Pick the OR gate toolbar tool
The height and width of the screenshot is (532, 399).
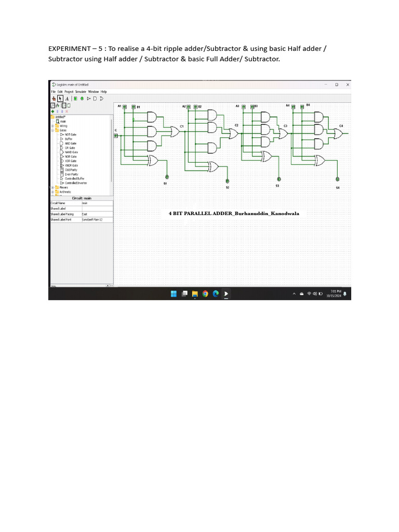coord(101,99)
